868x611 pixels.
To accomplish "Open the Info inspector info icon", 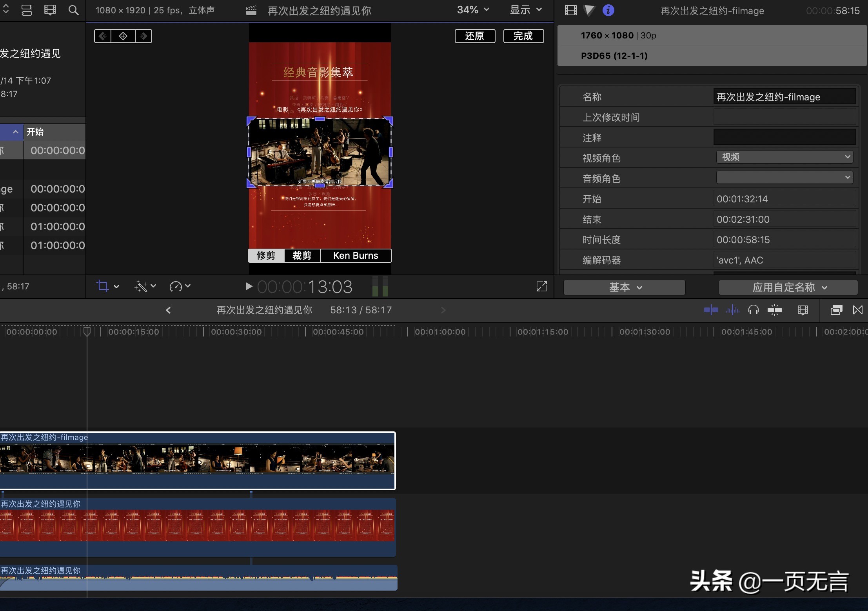I will 608,10.
